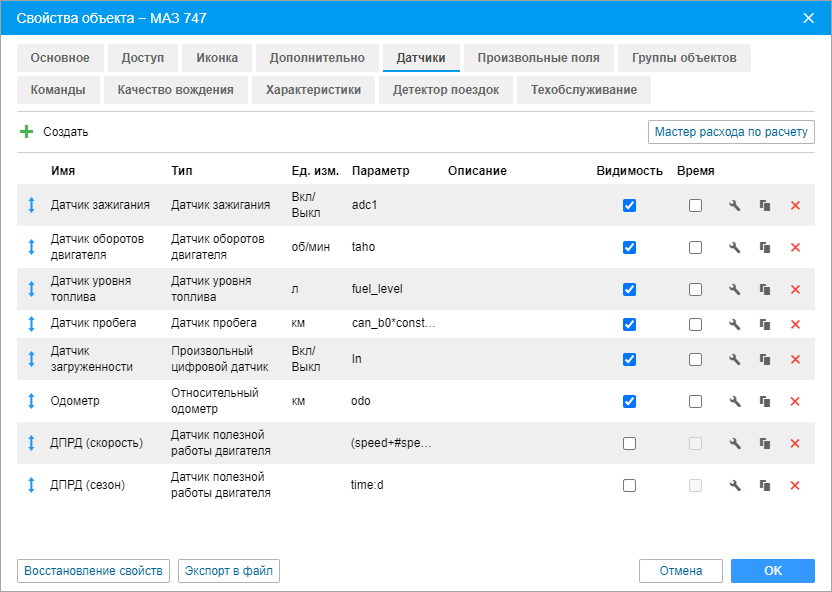The height and width of the screenshot is (592, 832).
Task: Open wrench properties for Датчик уровня топлива
Action: click(734, 289)
